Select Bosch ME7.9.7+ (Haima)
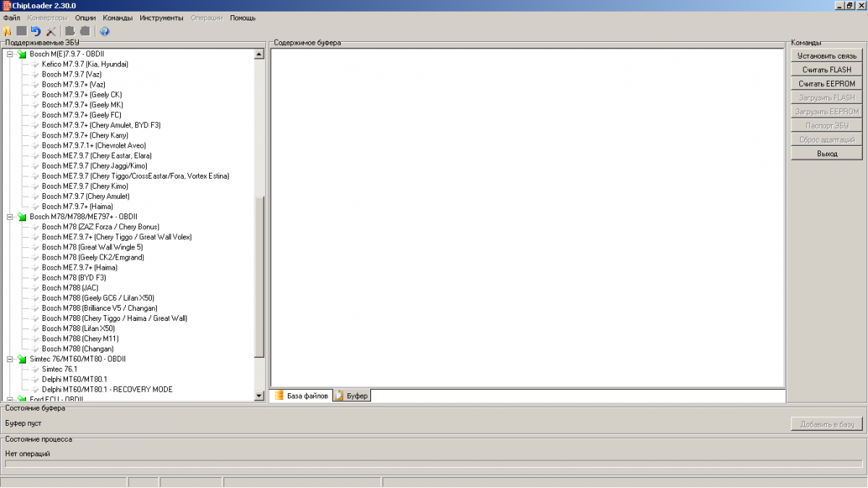The image size is (868, 488). coord(80,267)
